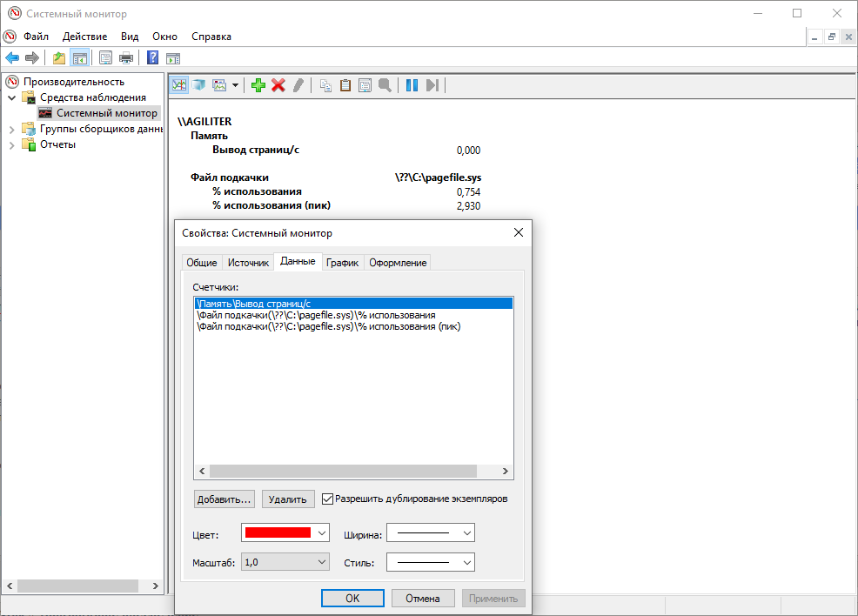This screenshot has width=858, height=616.
Task: Click Copy properties icon in monitor toolbar
Action: pyautogui.click(x=325, y=85)
